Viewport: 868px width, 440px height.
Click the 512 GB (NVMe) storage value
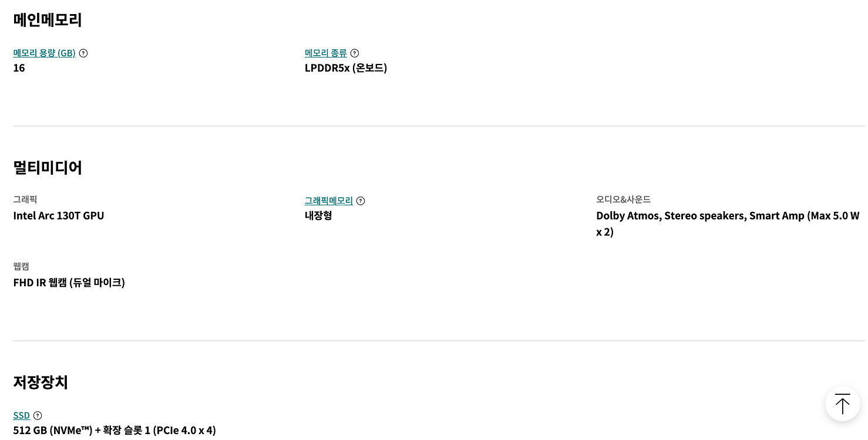pos(115,431)
